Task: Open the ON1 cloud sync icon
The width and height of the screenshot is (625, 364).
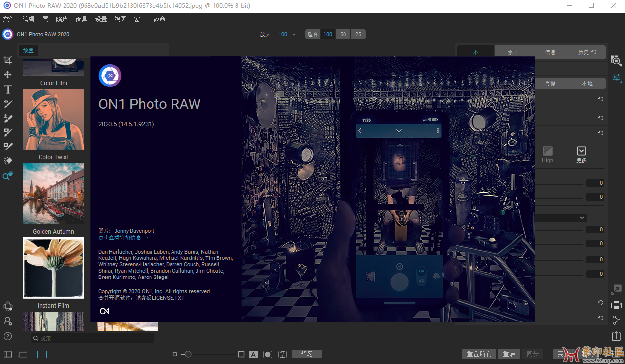Action: pos(8,306)
